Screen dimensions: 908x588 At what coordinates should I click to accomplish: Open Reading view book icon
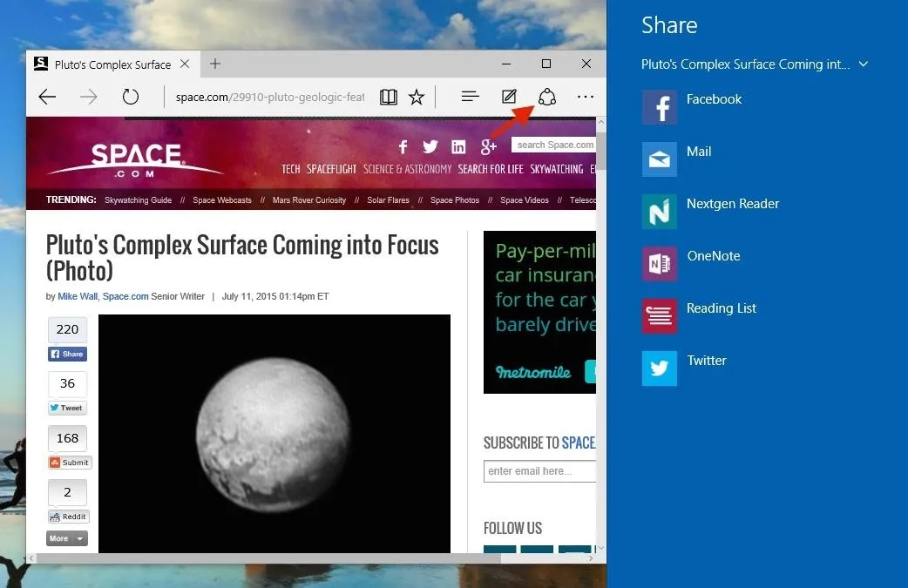(389, 97)
